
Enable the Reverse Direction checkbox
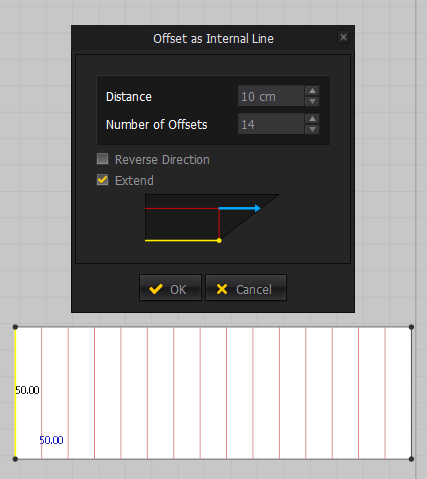click(102, 159)
